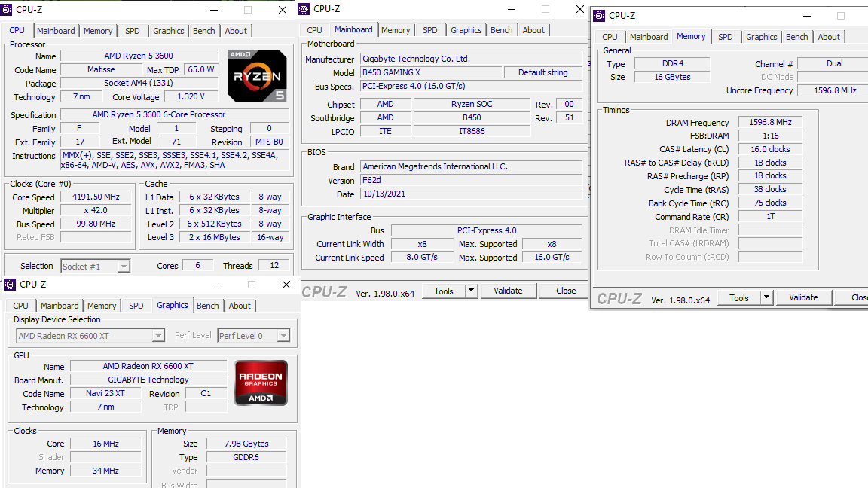Switch to Mainboard tab in the Graphics window
This screenshot has height=488, width=868.
coord(60,306)
